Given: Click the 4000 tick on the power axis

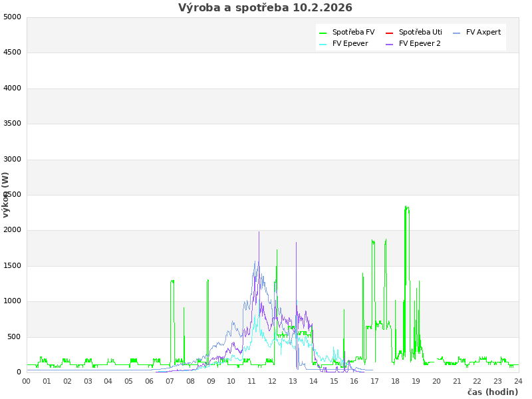Looking at the screenshot, I should click(12, 88).
